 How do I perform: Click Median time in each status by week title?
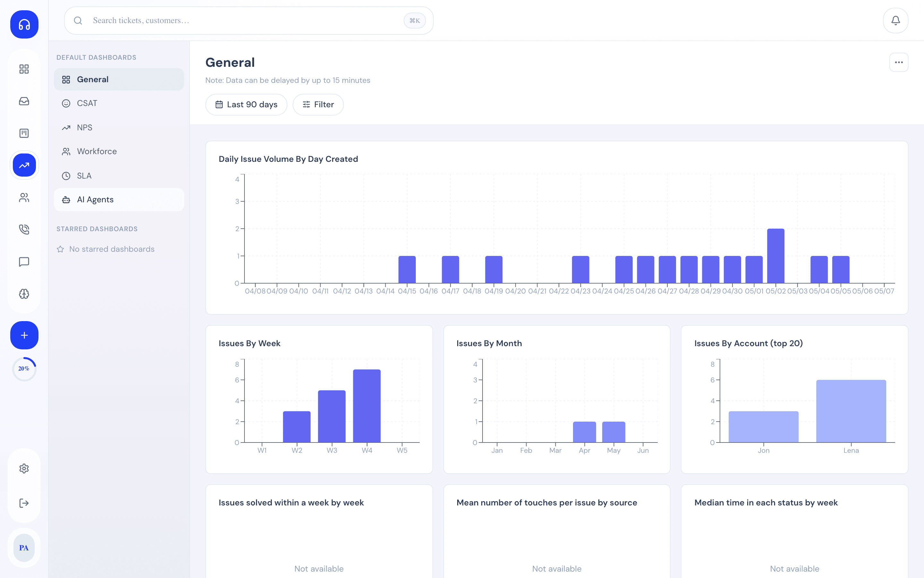coord(766,503)
